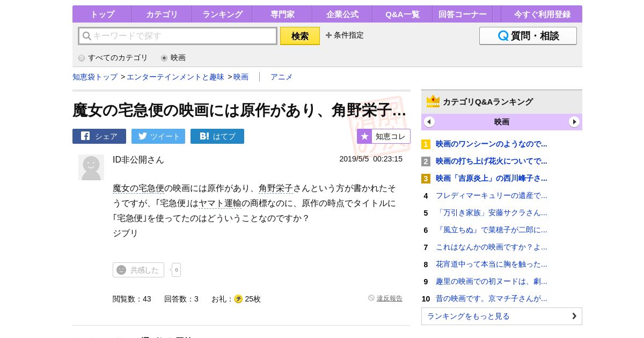This screenshot has height=338, width=644.
Task: Open 趣里の映画 ranking link
Action: pyautogui.click(x=492, y=281)
